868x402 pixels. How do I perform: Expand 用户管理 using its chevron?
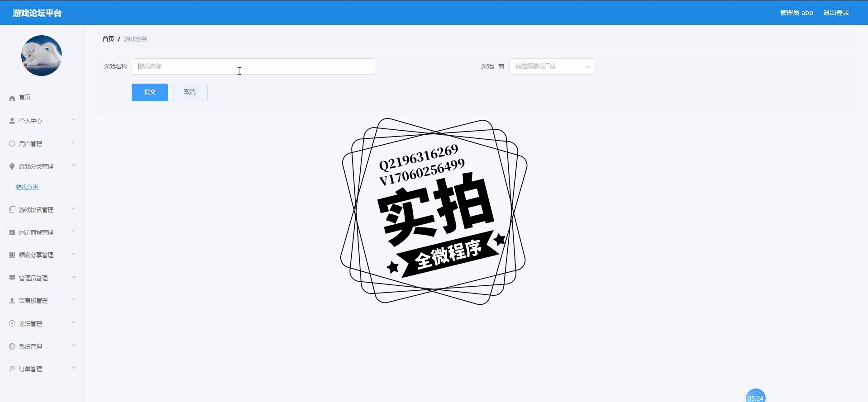point(73,143)
